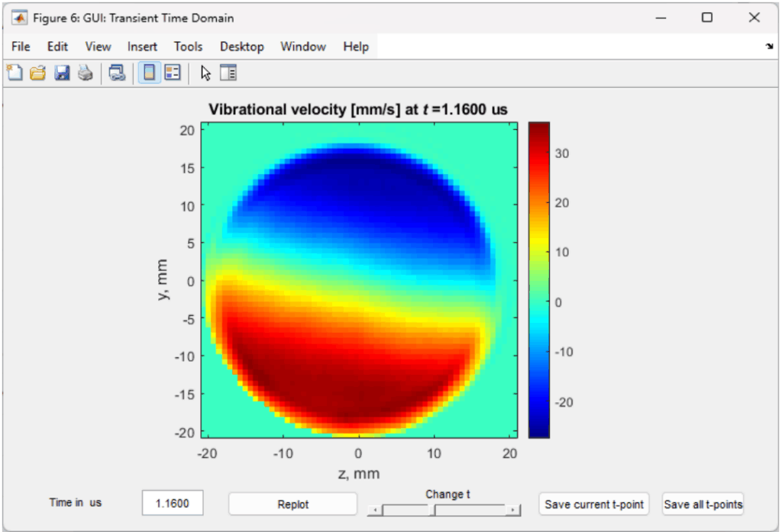This screenshot has width=782, height=532.
Task: Open the Property Inspector icon
Action: click(228, 73)
